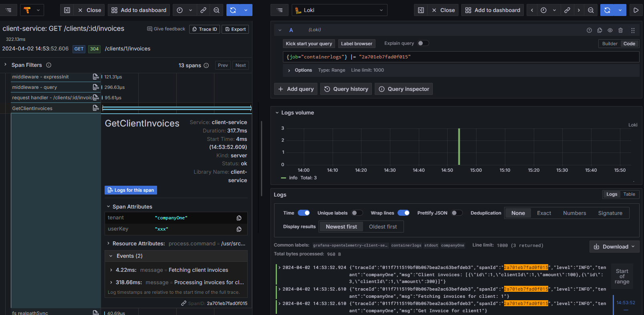This screenshot has width=644, height=315.
Task: Click Logs for this span button
Action: [131, 190]
